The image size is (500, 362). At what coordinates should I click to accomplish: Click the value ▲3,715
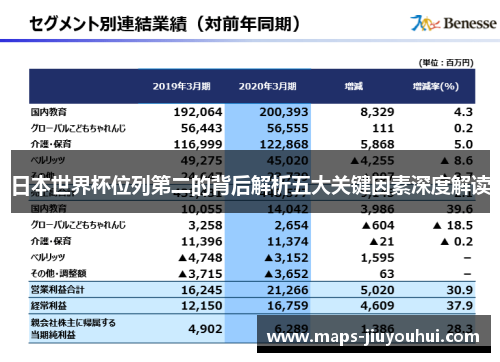[200, 274]
